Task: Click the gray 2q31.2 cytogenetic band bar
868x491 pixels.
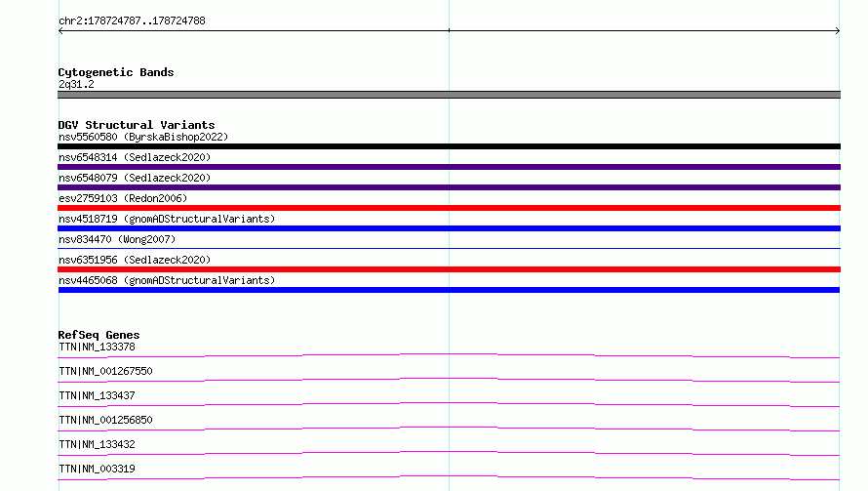Action: coord(449,95)
